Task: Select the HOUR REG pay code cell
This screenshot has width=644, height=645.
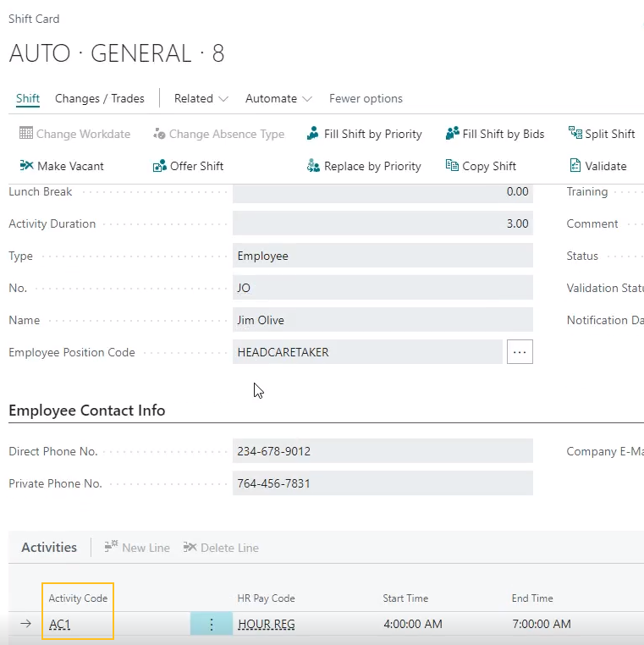Action: (x=266, y=625)
